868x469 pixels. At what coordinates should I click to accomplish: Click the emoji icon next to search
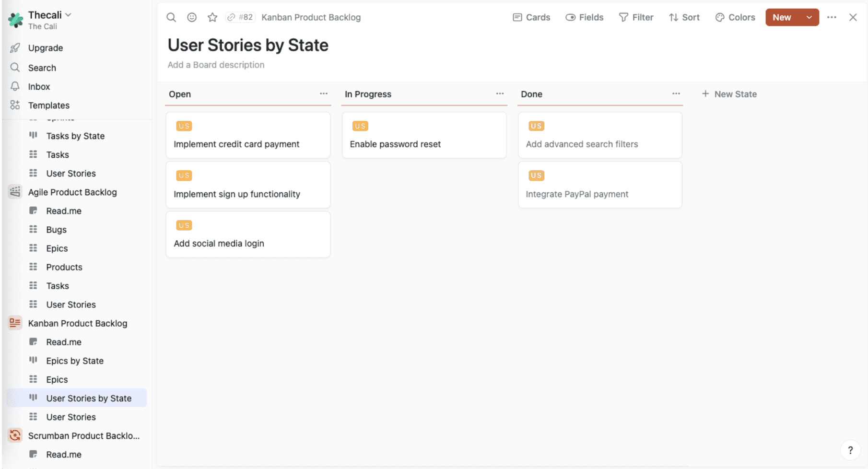tap(192, 17)
